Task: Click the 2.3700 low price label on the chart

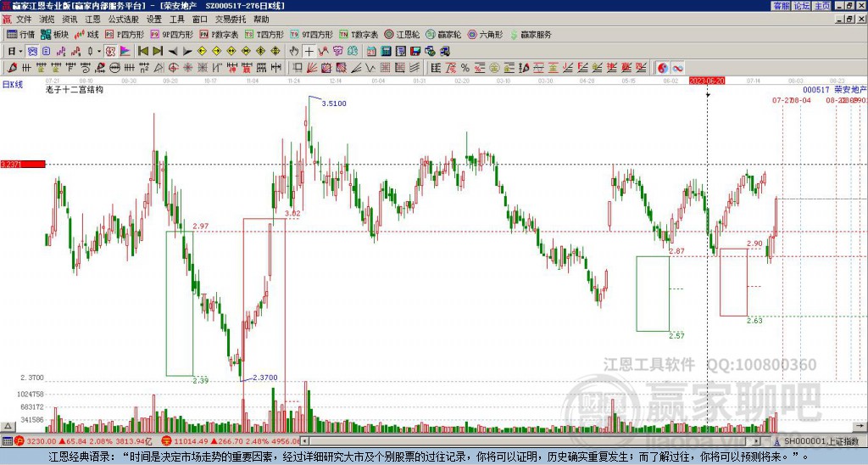Action: (x=265, y=378)
